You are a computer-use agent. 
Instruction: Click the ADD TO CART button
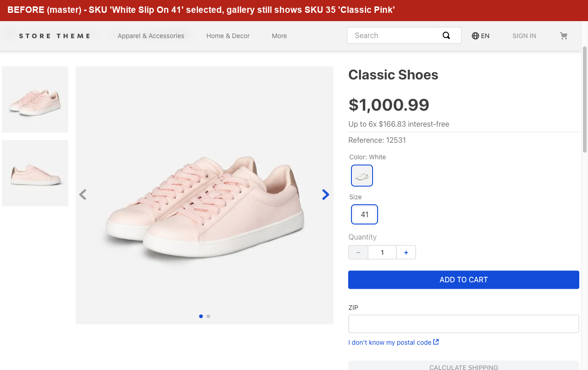pyautogui.click(x=464, y=280)
